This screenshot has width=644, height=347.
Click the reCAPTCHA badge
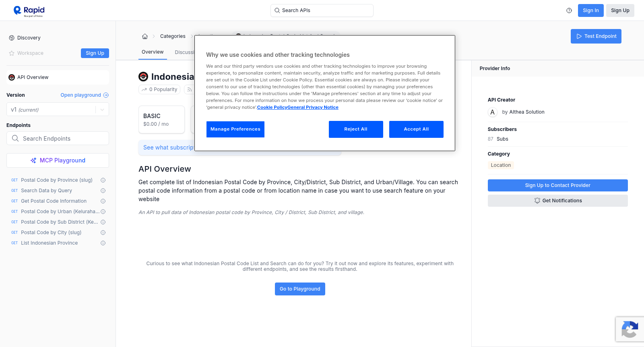630,329
